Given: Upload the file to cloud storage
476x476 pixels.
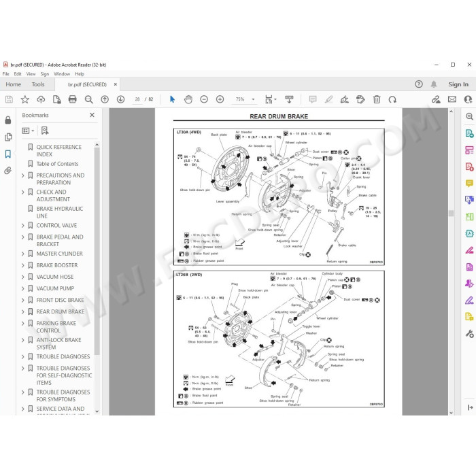Looking at the screenshot, I should 41,99.
